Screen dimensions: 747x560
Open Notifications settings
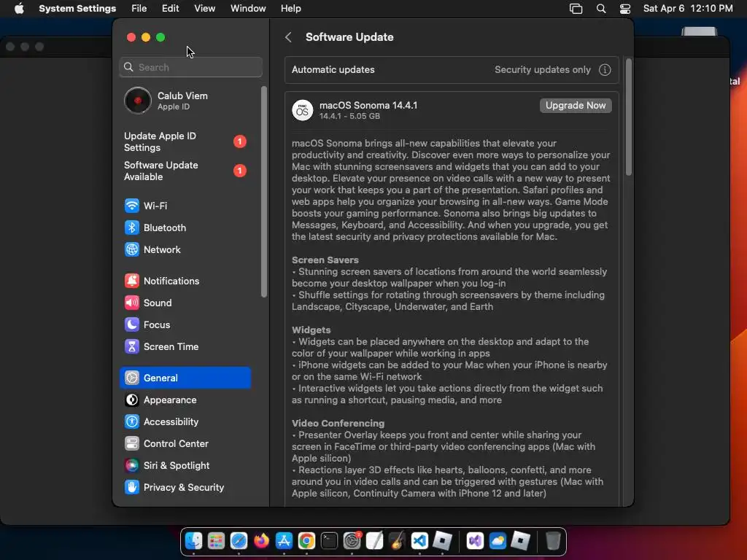[185, 281]
